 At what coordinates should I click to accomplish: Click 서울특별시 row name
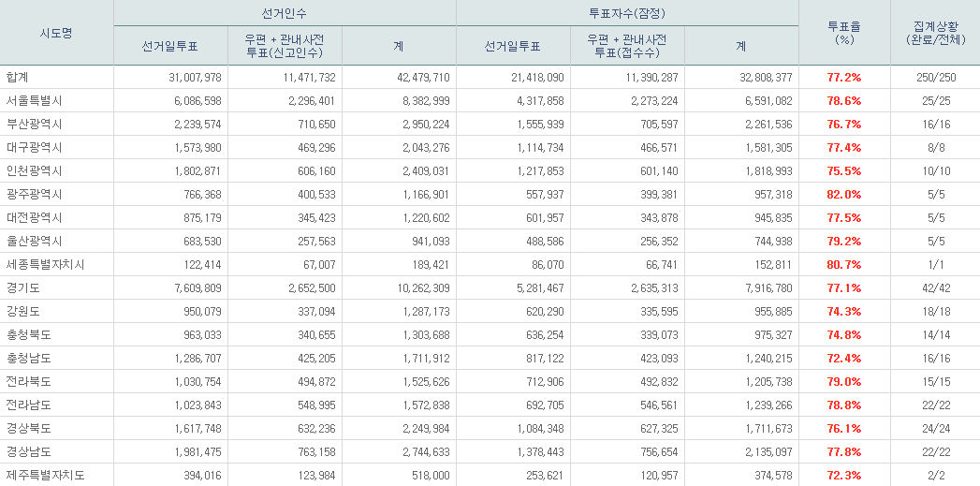click(35, 100)
